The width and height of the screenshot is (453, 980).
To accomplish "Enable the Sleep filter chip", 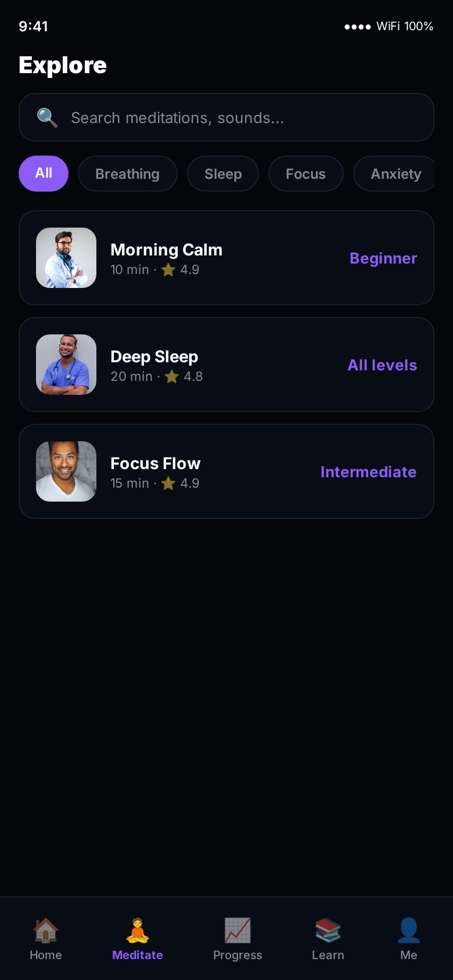I will (x=223, y=174).
